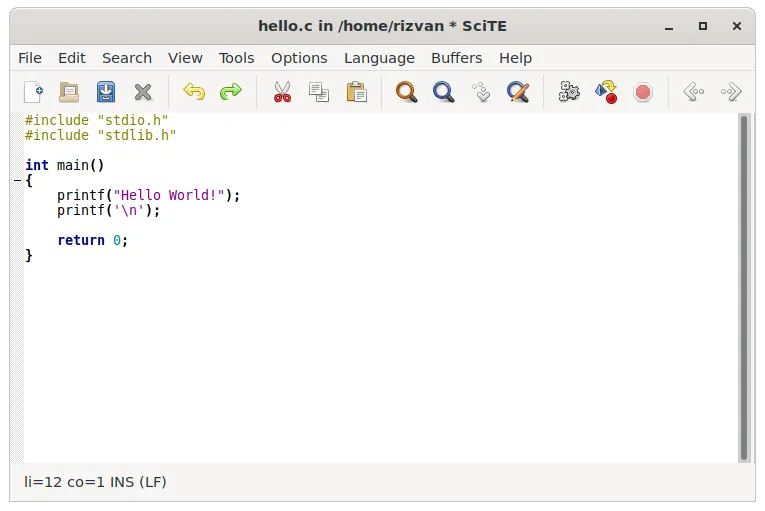765x511 pixels.
Task: Collapse the main function fold marker
Action: 17,180
